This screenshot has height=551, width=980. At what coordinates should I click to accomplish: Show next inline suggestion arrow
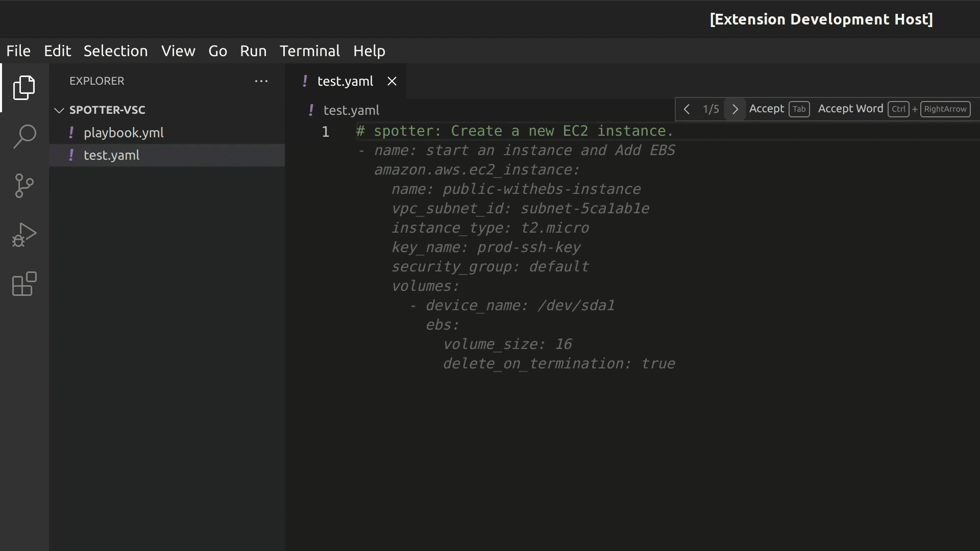(x=735, y=109)
